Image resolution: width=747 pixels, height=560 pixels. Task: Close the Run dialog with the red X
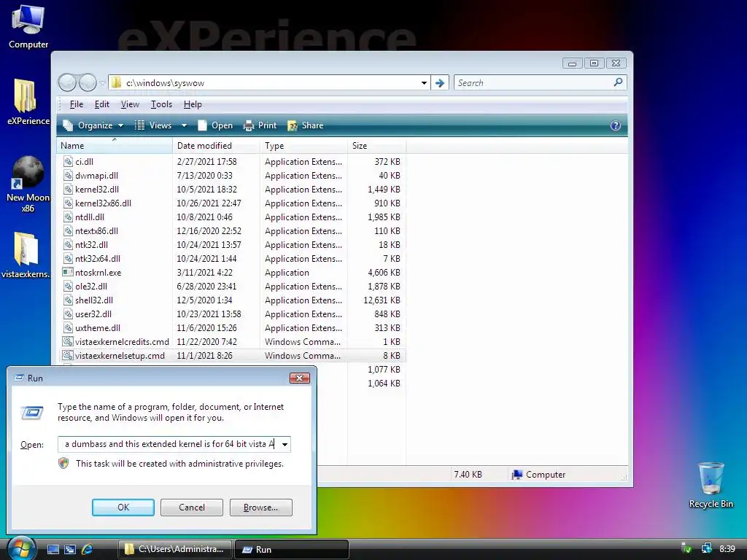pos(300,378)
